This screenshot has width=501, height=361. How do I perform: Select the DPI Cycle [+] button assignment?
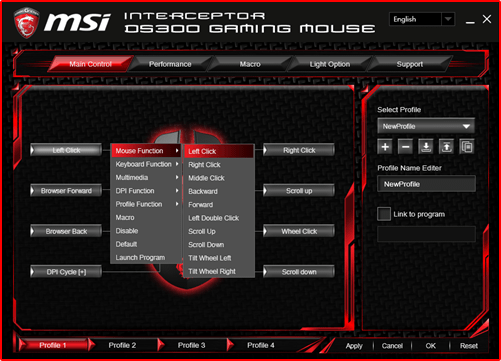pos(66,272)
